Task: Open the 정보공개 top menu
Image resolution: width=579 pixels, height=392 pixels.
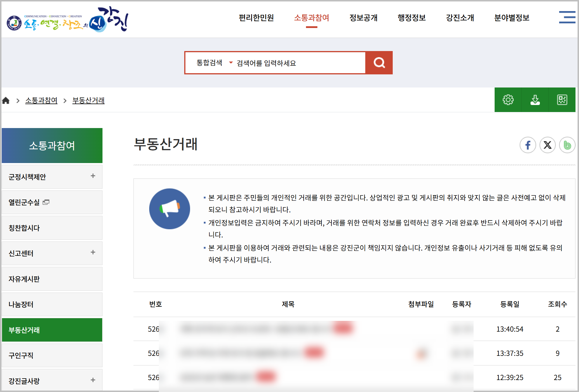Action: coord(363,18)
